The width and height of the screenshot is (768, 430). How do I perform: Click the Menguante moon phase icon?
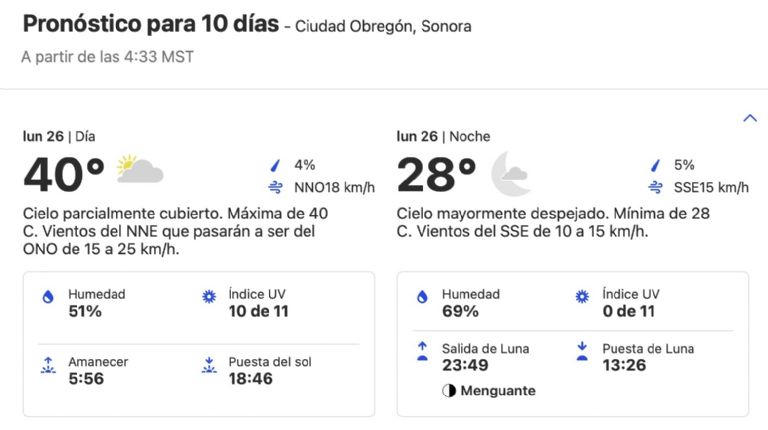coord(449,391)
